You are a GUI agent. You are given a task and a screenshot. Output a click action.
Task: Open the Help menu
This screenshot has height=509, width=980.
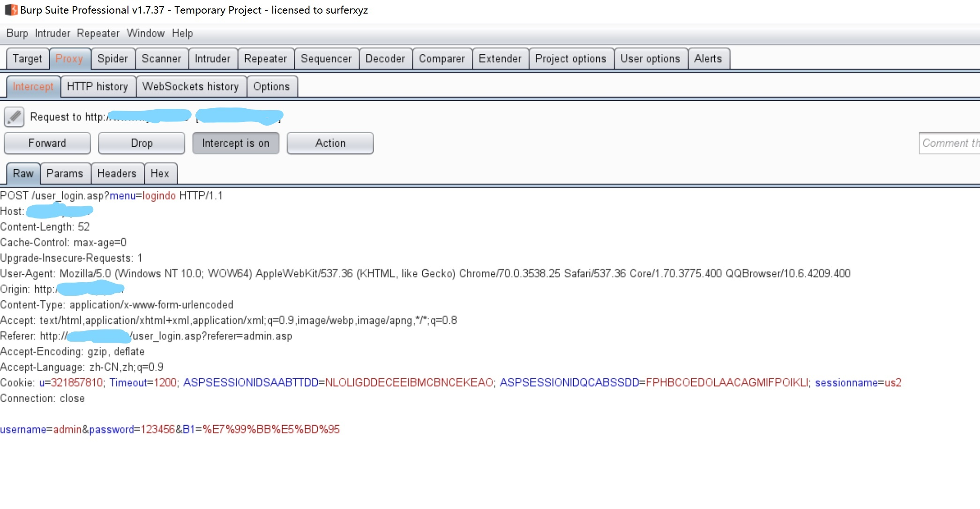click(182, 33)
